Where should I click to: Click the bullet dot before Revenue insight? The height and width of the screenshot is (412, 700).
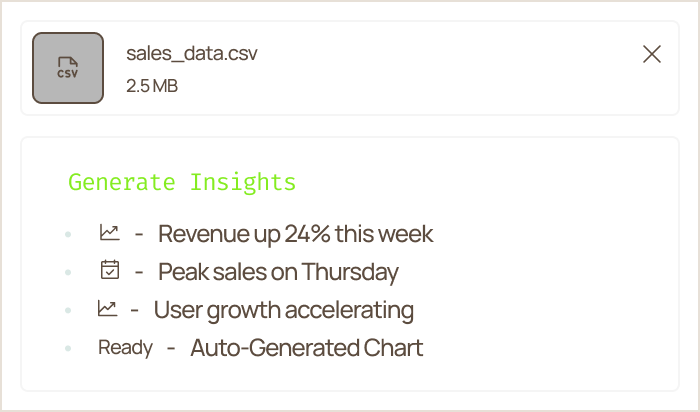click(x=68, y=234)
